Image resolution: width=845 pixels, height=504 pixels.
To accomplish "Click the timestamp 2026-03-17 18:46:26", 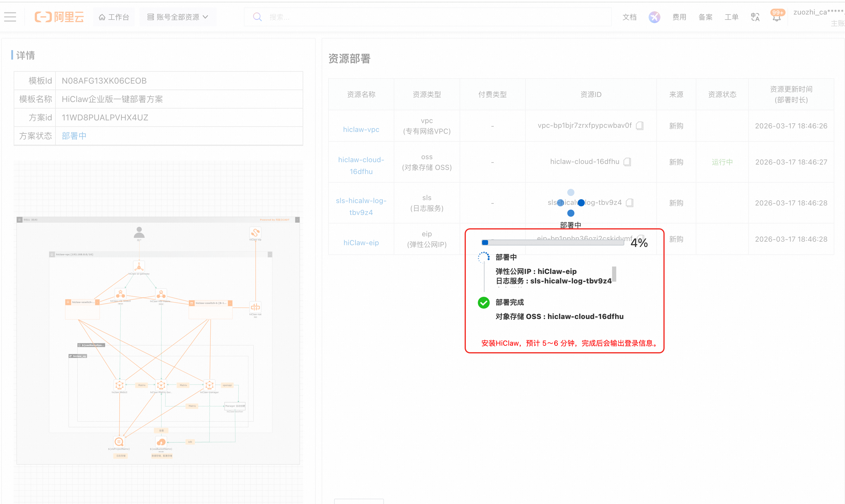I will pyautogui.click(x=791, y=126).
